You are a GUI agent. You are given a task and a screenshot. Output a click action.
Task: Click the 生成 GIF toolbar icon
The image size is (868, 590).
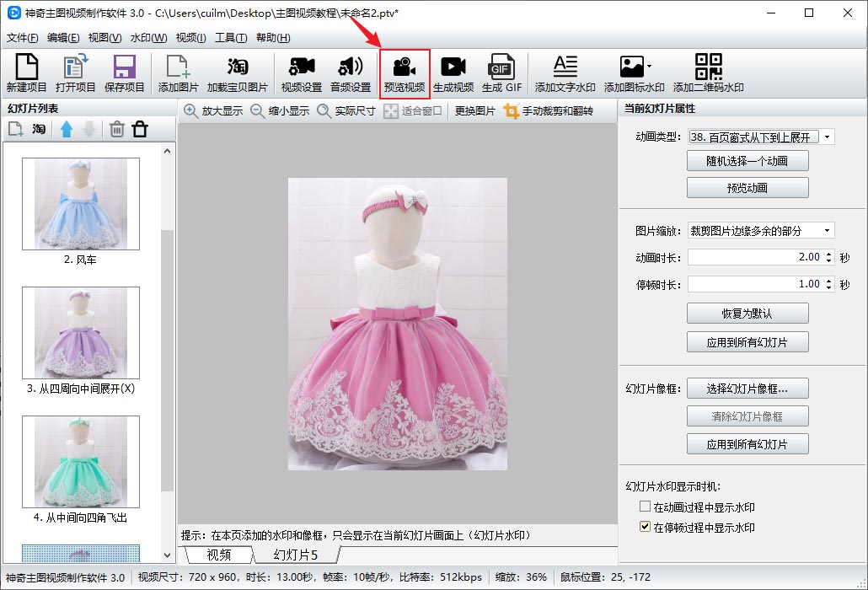click(x=501, y=74)
